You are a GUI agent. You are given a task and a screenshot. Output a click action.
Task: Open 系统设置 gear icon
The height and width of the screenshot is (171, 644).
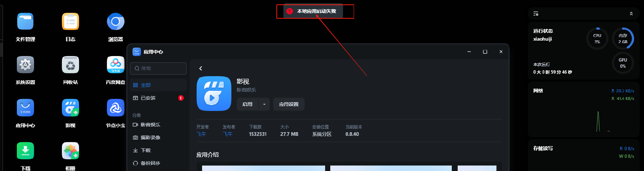pos(25,65)
